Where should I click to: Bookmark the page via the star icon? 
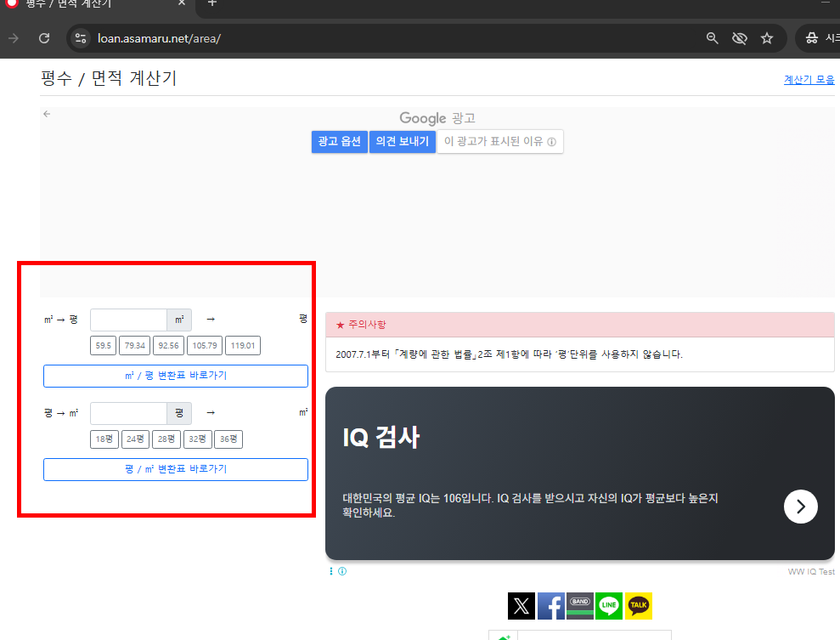click(767, 37)
